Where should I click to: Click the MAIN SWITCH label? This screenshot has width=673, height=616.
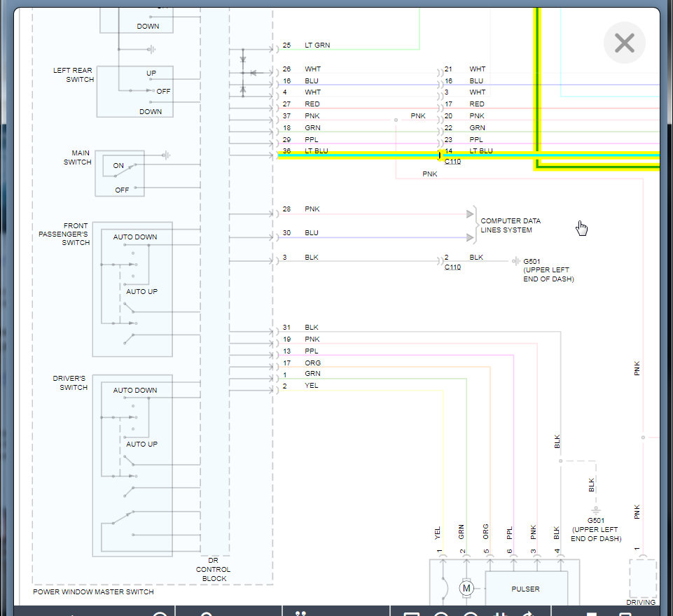click(78, 157)
